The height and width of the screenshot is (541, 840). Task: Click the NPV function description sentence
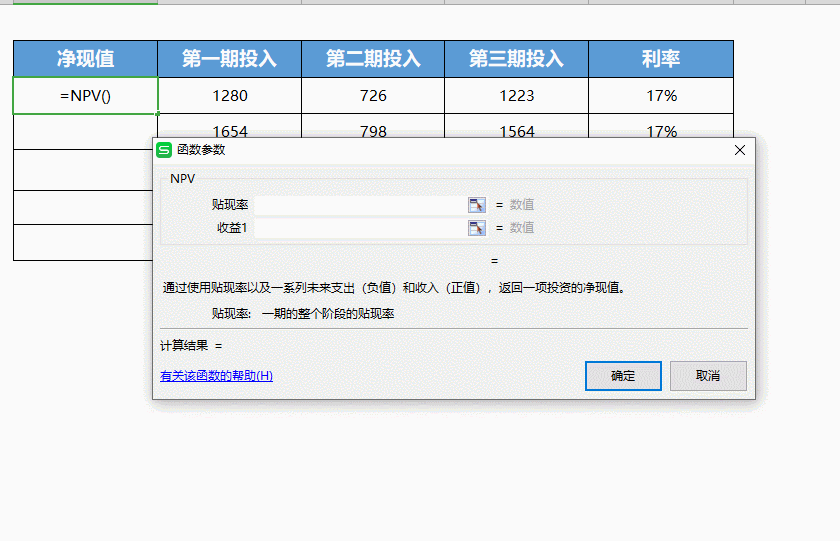[x=394, y=288]
